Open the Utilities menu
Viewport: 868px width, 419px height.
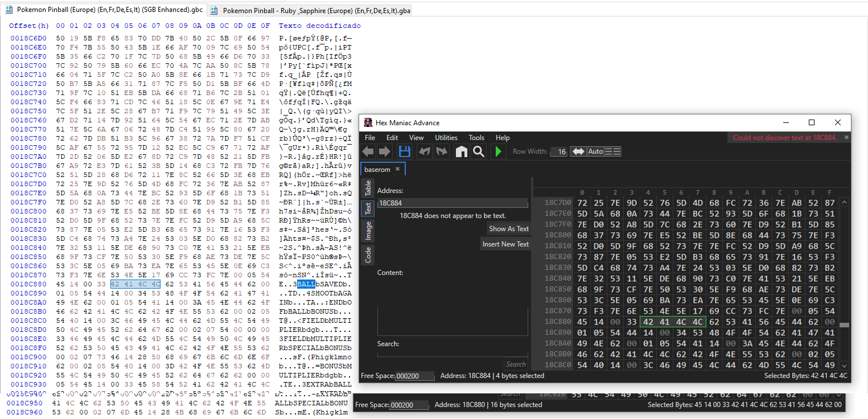coord(446,138)
